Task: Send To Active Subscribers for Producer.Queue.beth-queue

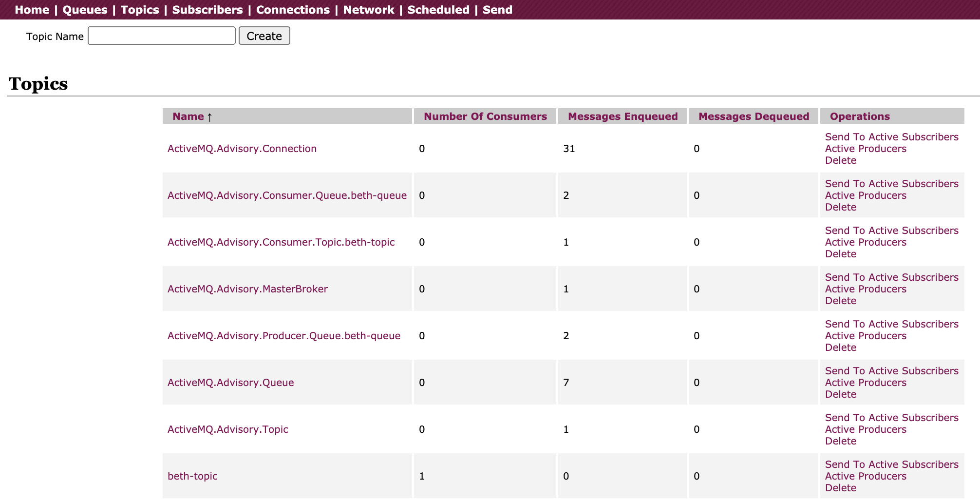Action: [892, 324]
